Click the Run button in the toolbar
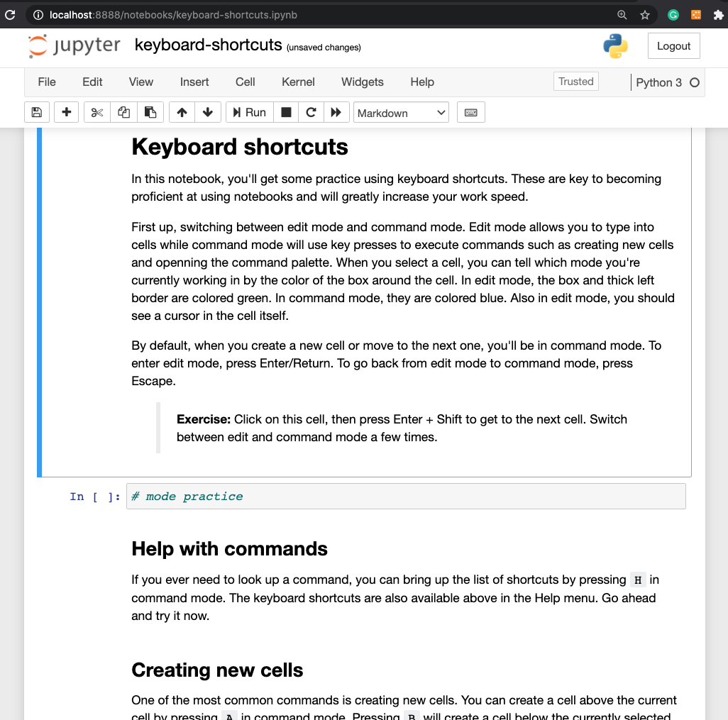The image size is (728, 720). pyautogui.click(x=249, y=112)
